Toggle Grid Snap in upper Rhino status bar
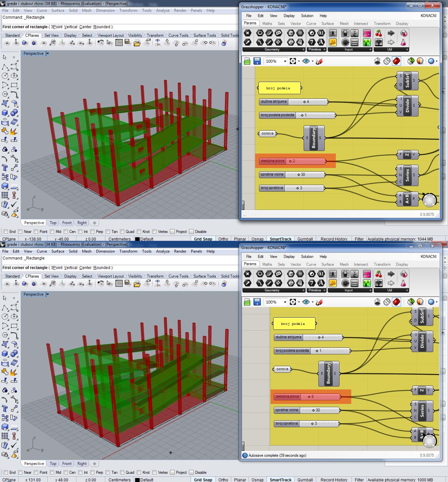This screenshot has width=448, height=482. pos(203,239)
